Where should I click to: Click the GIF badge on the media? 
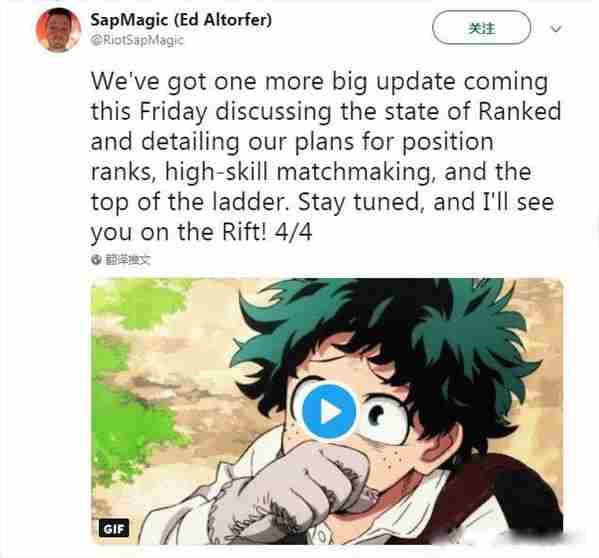tap(114, 529)
